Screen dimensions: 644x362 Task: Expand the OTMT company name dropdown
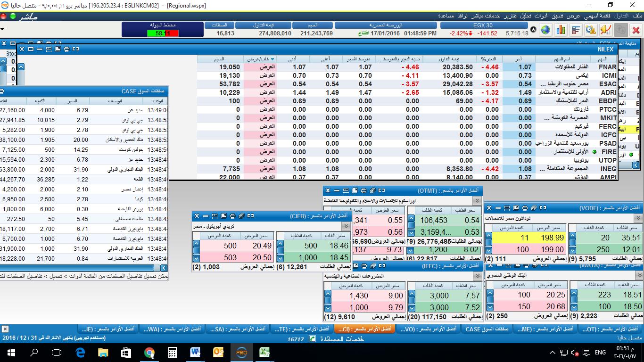click(477, 201)
